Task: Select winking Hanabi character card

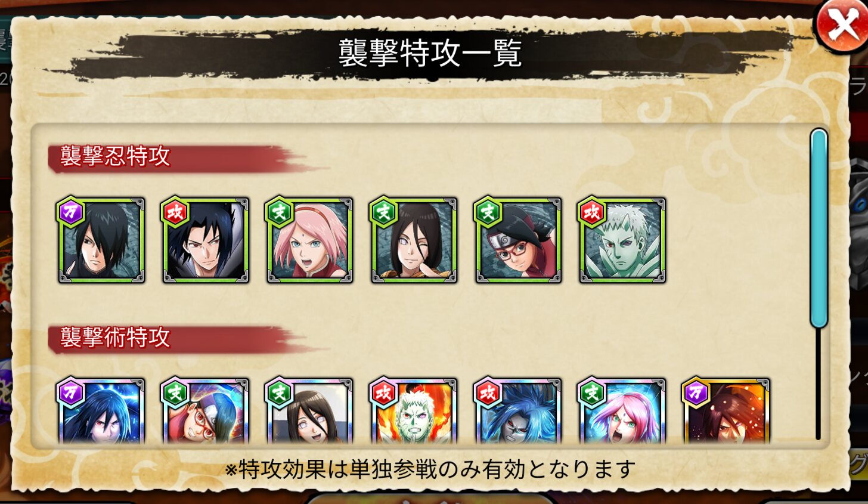Action: [414, 240]
